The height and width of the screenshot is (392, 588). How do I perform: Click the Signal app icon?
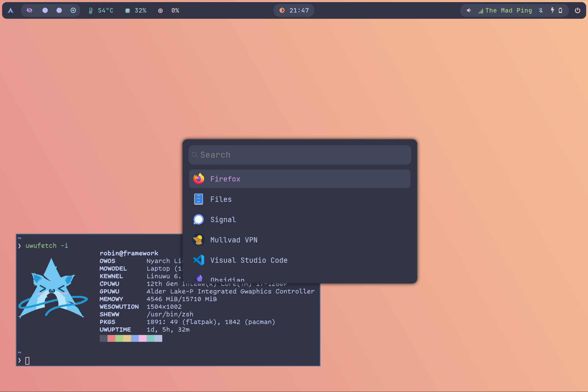click(199, 220)
